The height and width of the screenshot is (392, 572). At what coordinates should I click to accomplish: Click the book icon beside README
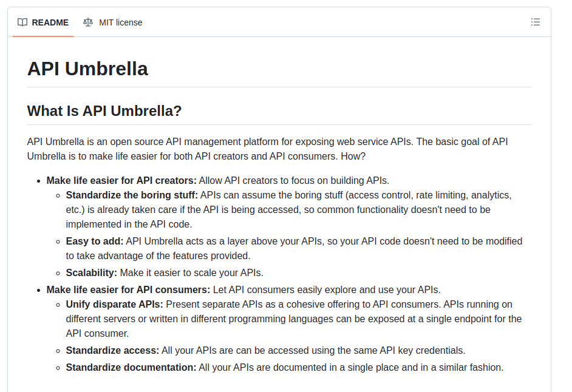pyautogui.click(x=22, y=22)
